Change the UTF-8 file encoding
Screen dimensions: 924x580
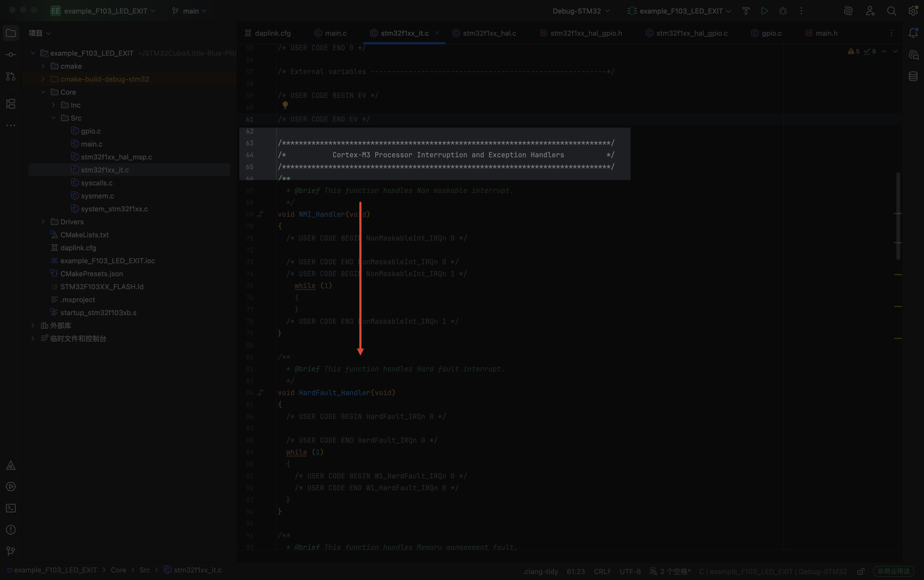click(630, 571)
